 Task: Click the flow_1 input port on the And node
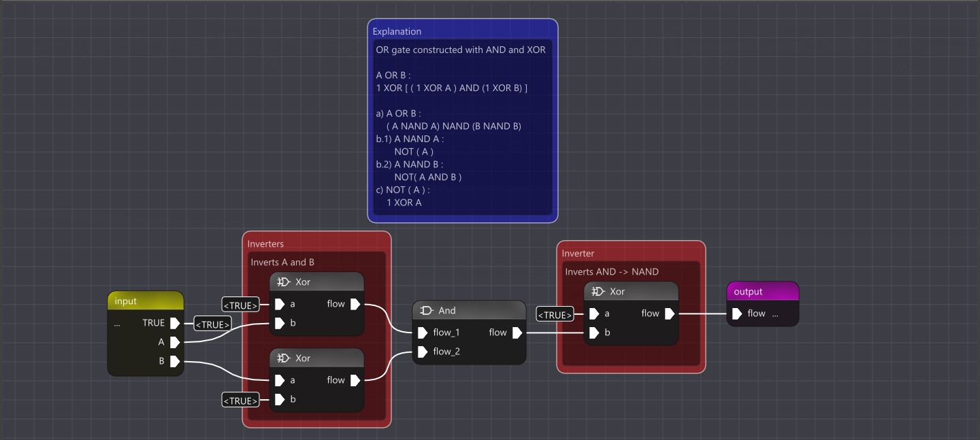tap(422, 333)
